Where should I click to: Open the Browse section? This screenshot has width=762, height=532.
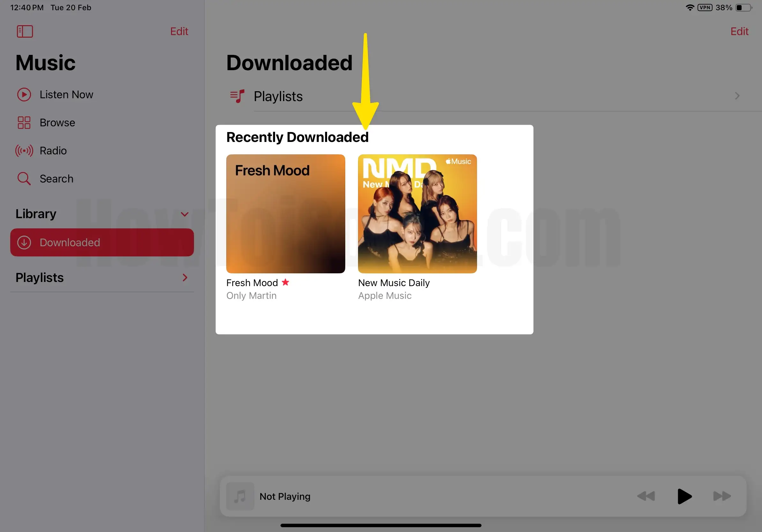57,122
